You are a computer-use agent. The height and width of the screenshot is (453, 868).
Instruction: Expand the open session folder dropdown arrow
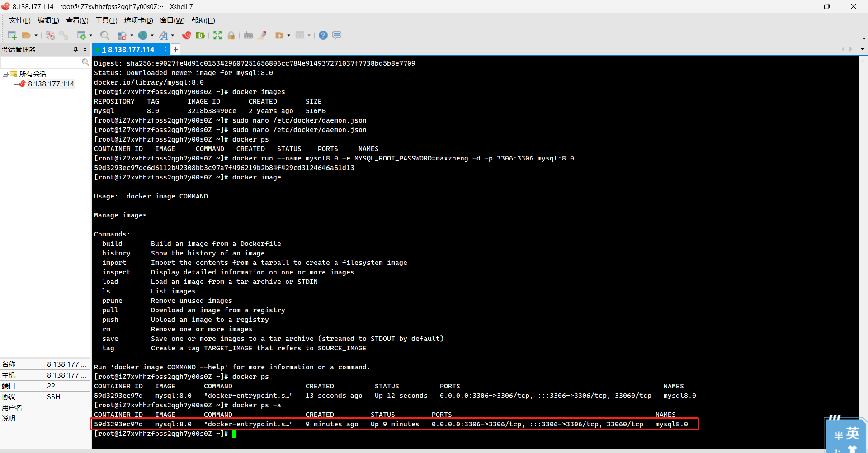(36, 35)
